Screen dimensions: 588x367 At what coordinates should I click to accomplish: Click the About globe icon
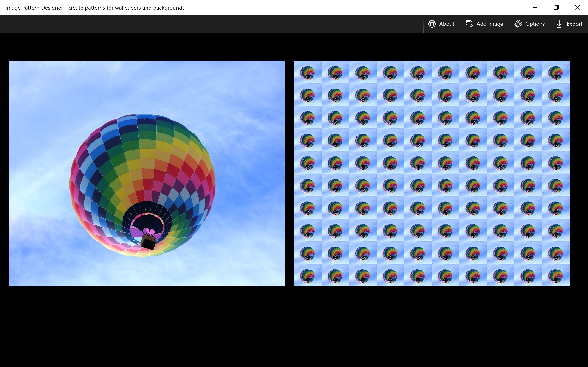point(432,24)
